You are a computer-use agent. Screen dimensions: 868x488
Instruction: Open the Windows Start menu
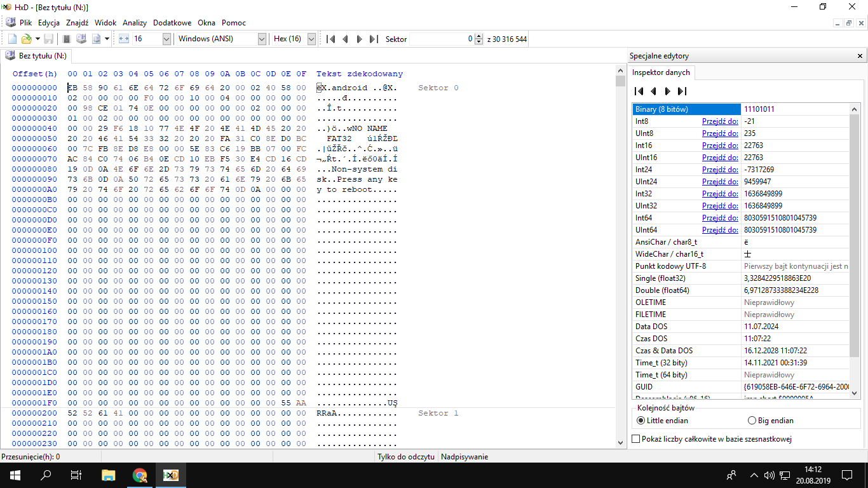pos(15,475)
